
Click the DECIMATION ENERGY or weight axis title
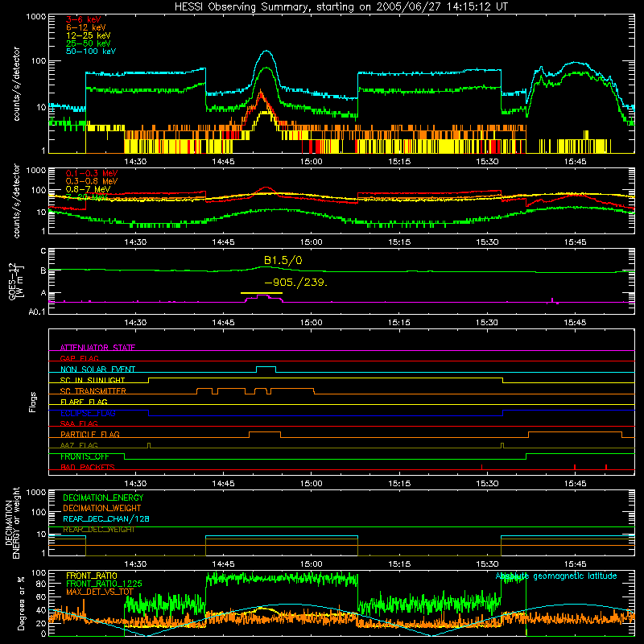(x=12, y=522)
